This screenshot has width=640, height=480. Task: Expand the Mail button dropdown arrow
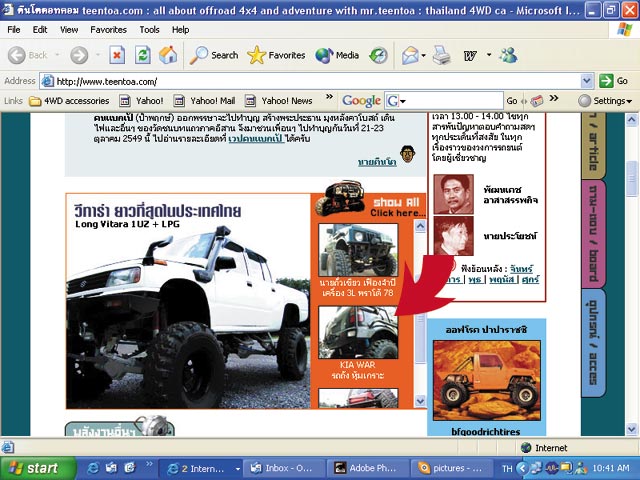pos(424,55)
